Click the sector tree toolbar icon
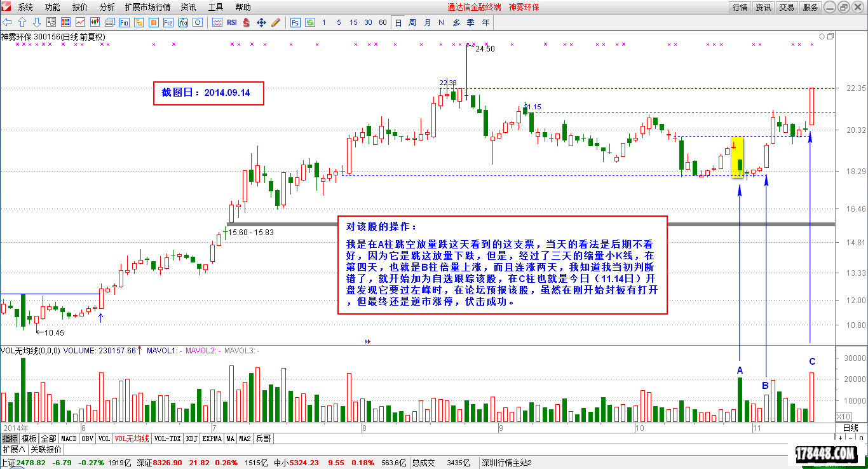Viewport: 868px width, 469px height. pyautogui.click(x=139, y=22)
